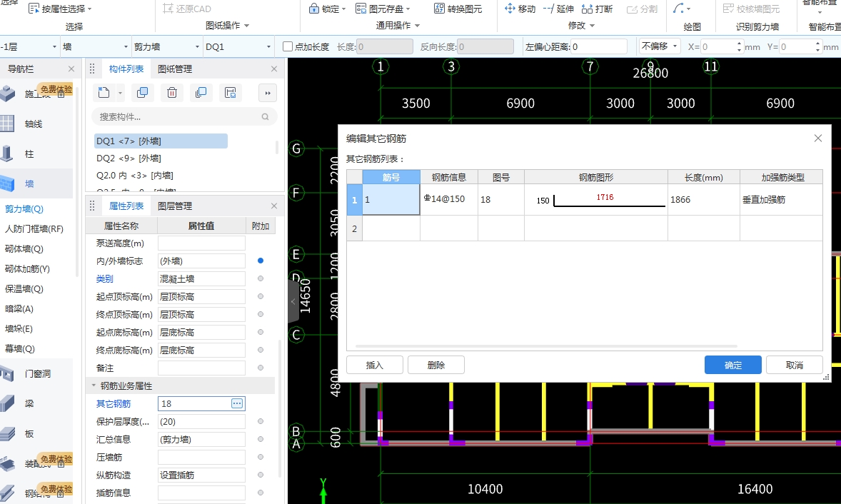Close the Component List panel
Screen dimensions: 841x504
tap(274, 69)
